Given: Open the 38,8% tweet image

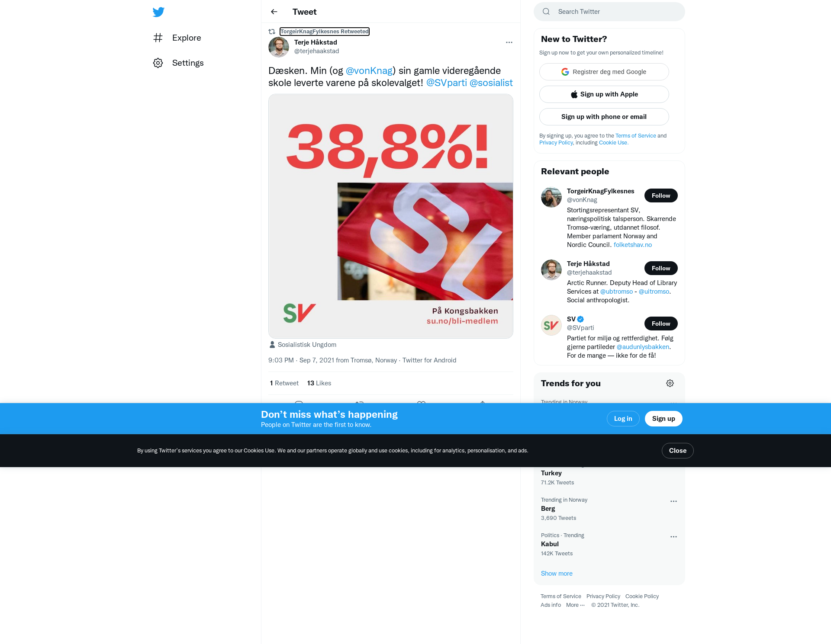Looking at the screenshot, I should click(390, 216).
